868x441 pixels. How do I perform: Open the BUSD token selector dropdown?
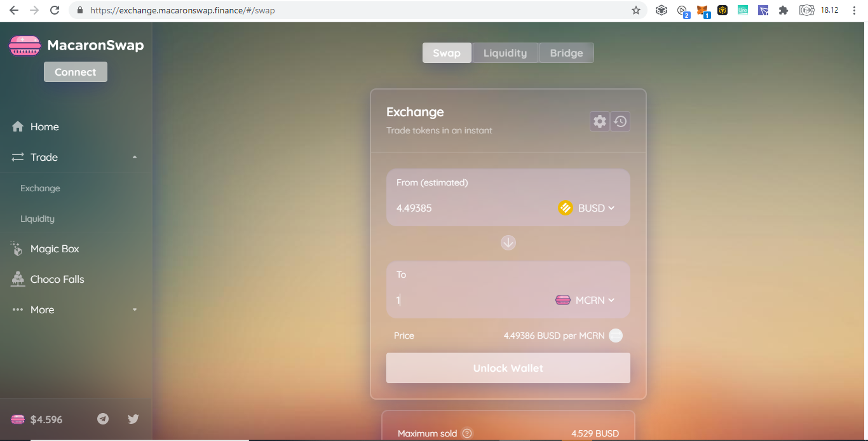pos(587,208)
